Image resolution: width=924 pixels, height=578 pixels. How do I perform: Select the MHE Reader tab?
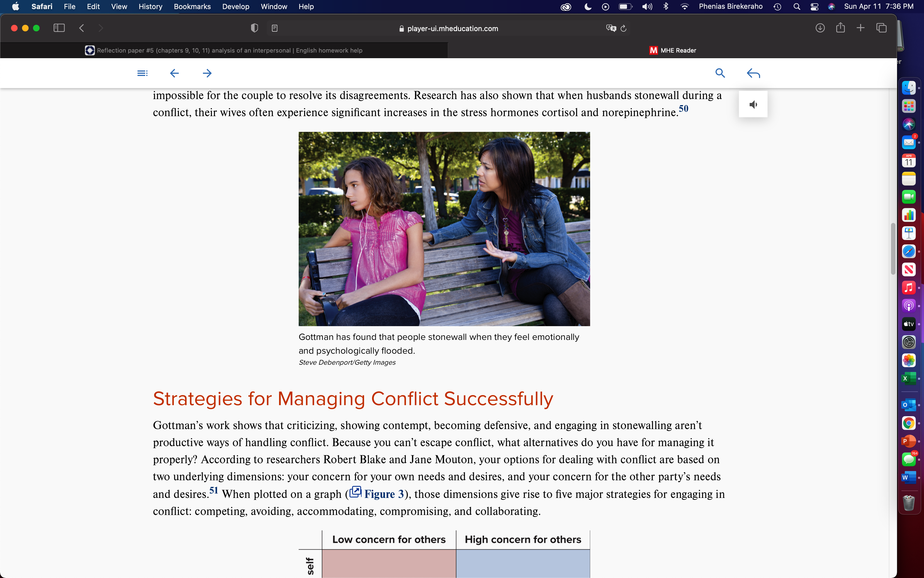(672, 50)
